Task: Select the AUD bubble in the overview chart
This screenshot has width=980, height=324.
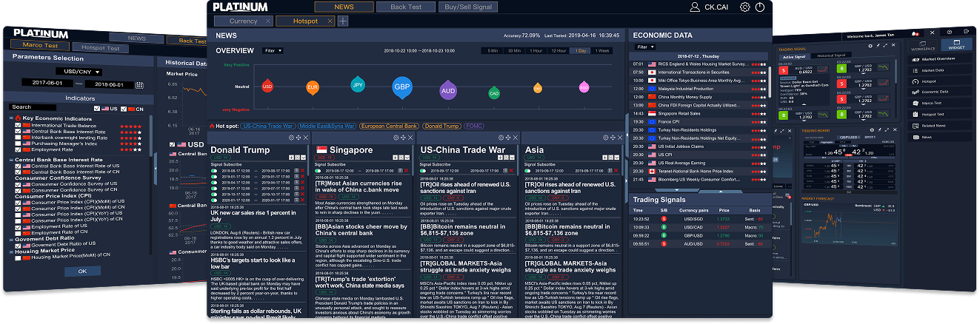Action: coord(448,90)
